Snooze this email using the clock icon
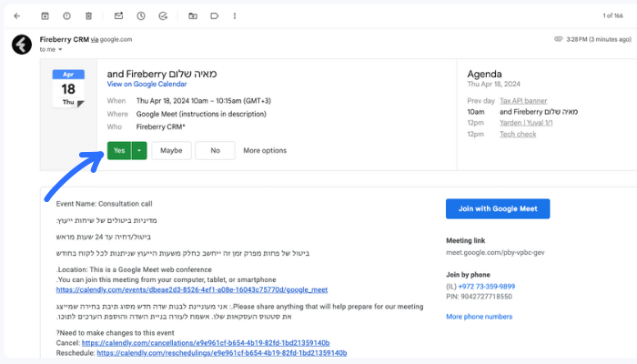 coord(140,15)
